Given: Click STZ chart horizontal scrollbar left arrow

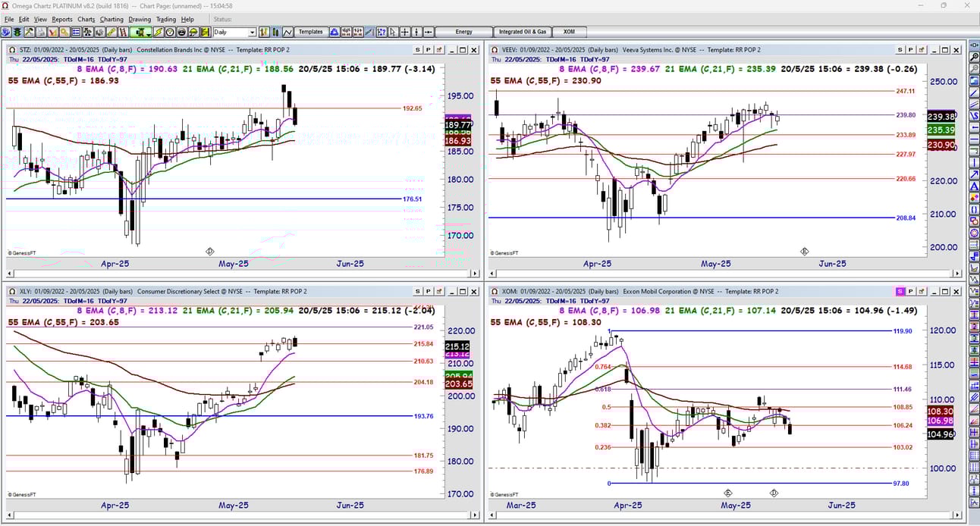Looking at the screenshot, I should tap(10, 274).
